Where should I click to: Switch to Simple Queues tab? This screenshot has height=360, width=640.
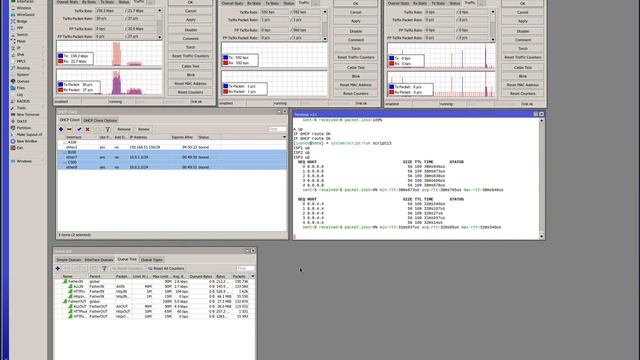tap(69, 260)
